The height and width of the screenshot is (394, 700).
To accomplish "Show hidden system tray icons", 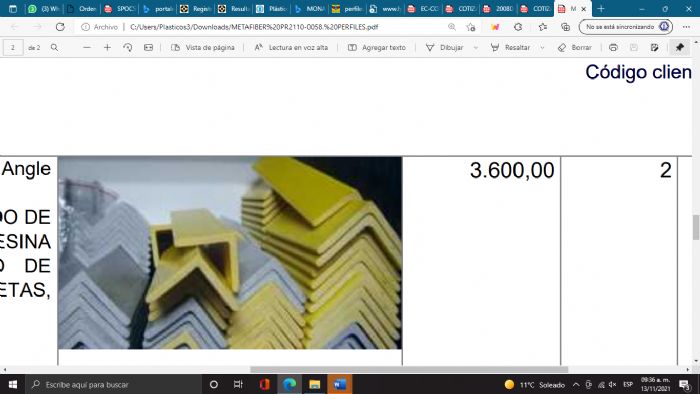I will (576, 384).
